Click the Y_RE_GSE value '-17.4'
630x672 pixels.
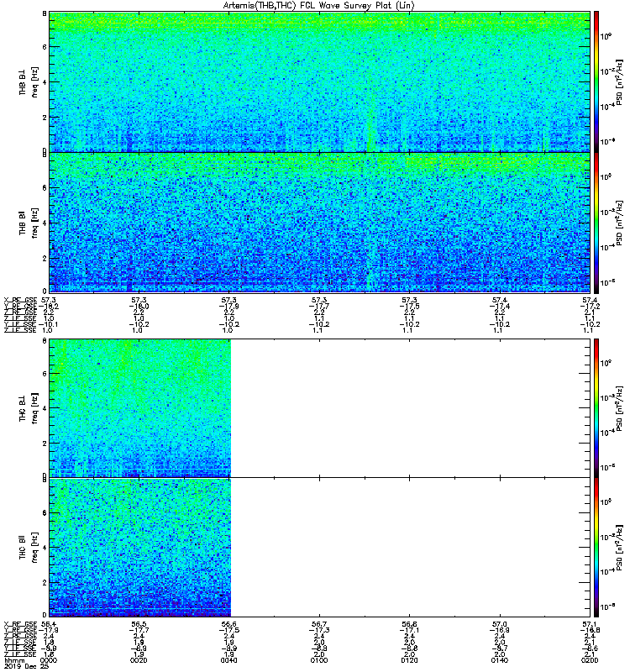pos(500,307)
